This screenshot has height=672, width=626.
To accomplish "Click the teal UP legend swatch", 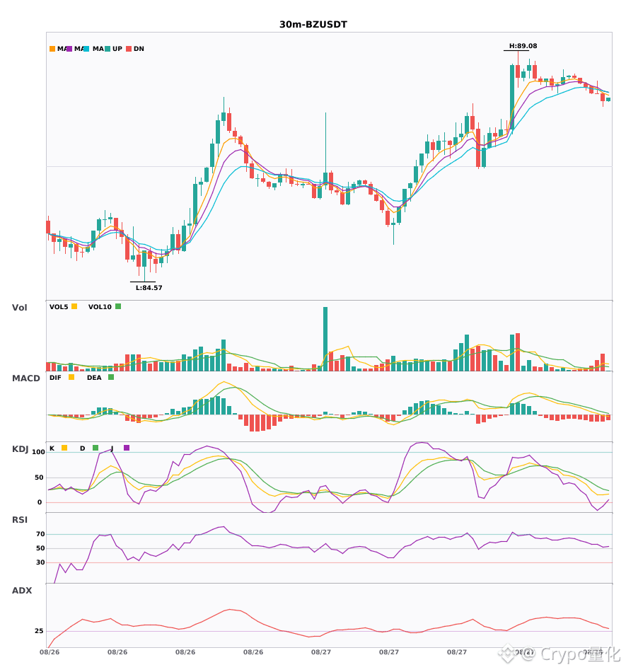I will pos(108,49).
